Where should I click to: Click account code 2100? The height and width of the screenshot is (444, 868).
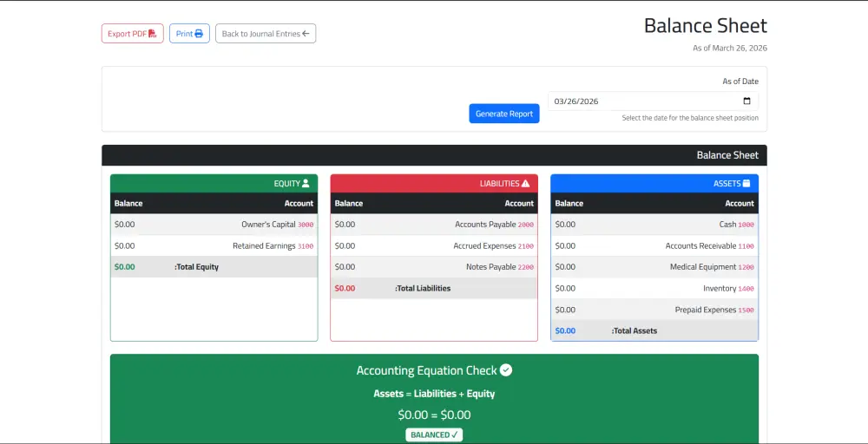(526, 246)
